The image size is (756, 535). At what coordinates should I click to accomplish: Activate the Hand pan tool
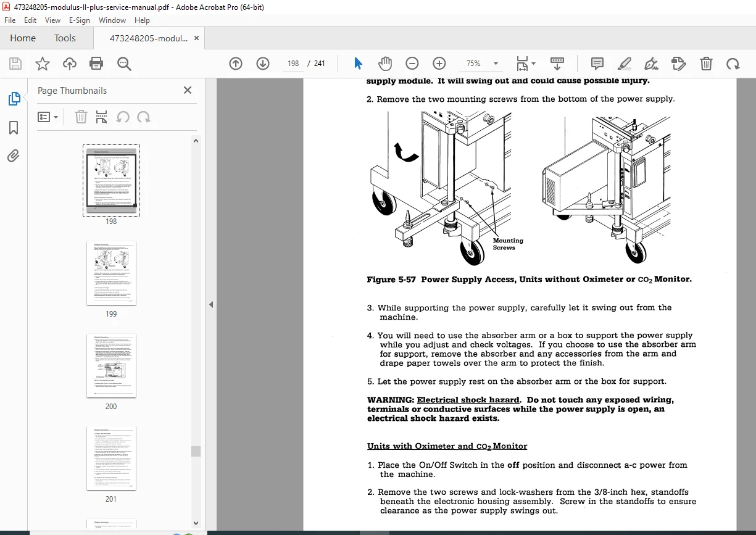coord(385,64)
